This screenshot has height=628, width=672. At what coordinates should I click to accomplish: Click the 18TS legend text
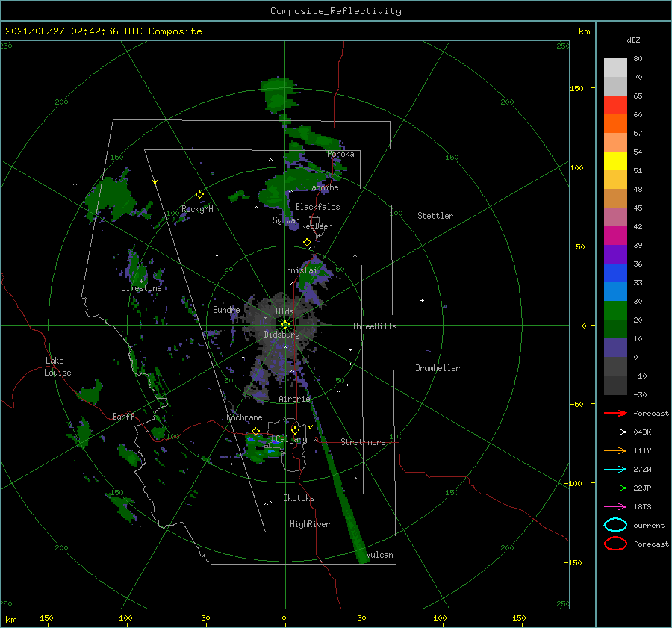point(642,507)
